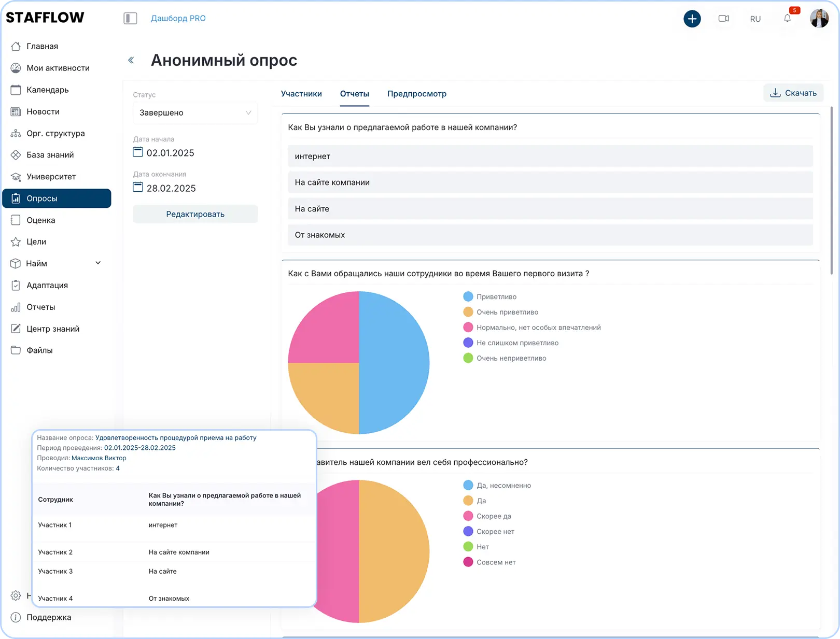Download the report with Скачать
The image size is (840, 639).
click(x=793, y=93)
